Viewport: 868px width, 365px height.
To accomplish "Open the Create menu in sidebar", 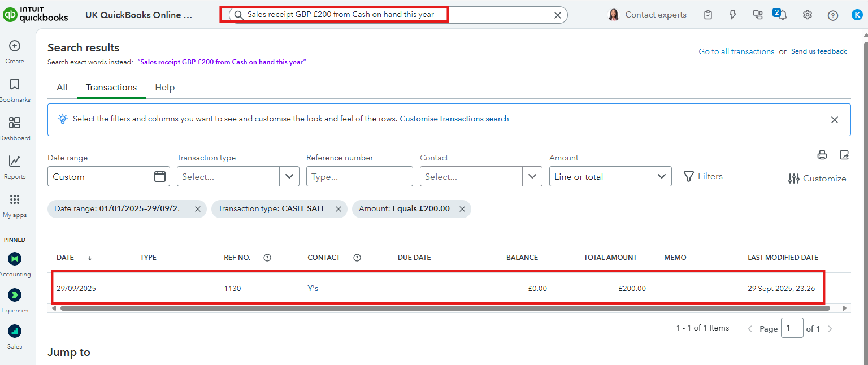I will pos(15,47).
